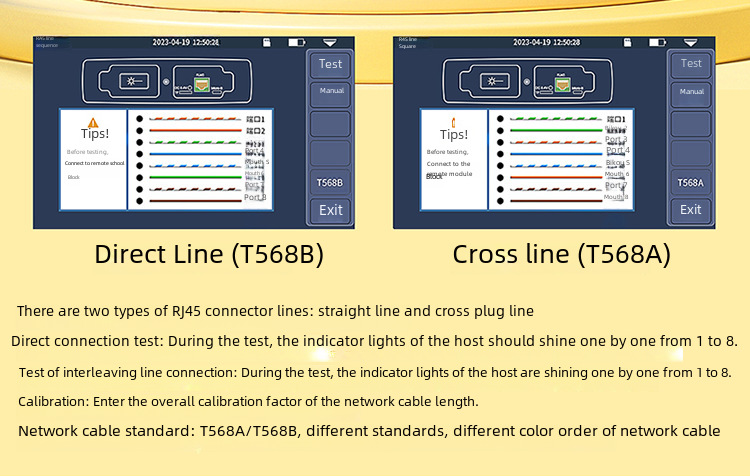The height and width of the screenshot is (476, 750).
Task: Tap the first pin bullet on T568A screen
Action: (500, 119)
